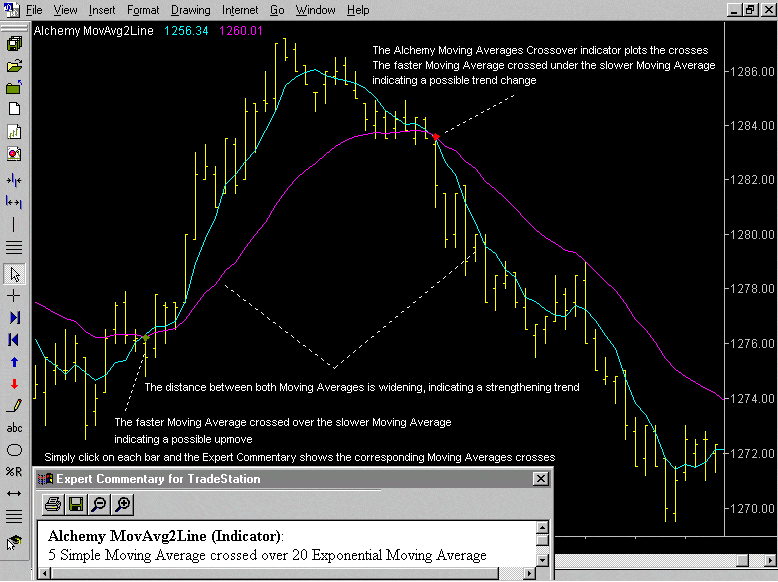This screenshot has height=582, width=778.
Task: Click the Expert Commentary for TradeStation title
Action: pyautogui.click(x=158, y=479)
